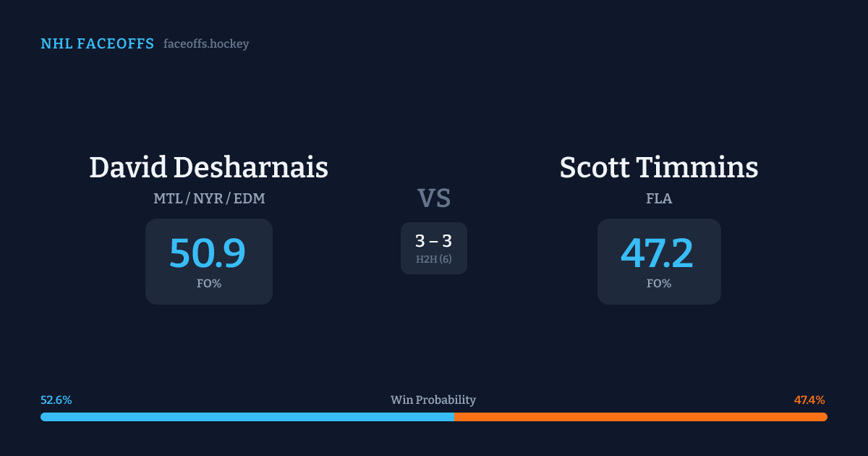Click the NHL FACEOFFS site title
868x456 pixels.
pyautogui.click(x=97, y=44)
